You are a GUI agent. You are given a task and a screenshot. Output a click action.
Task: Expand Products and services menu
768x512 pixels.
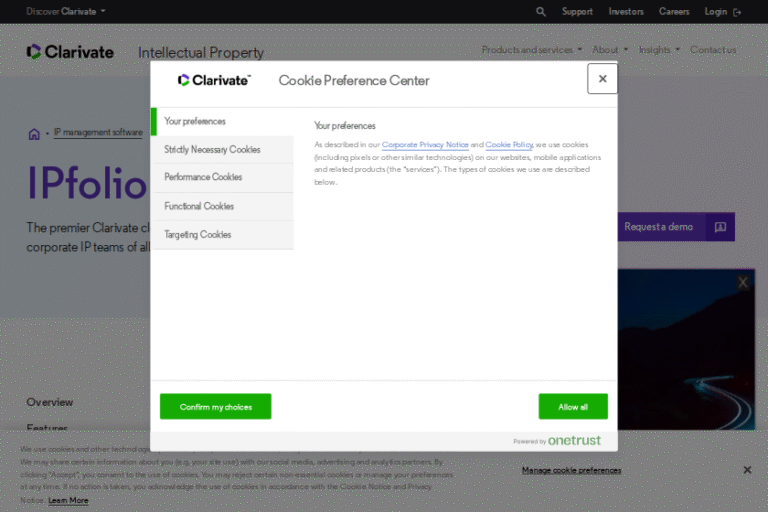point(531,49)
